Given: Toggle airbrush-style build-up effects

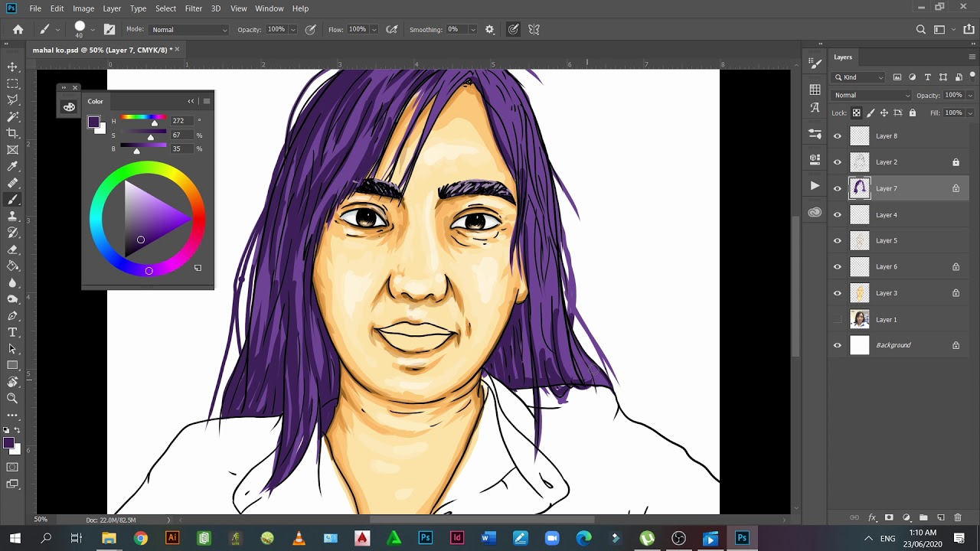Looking at the screenshot, I should (392, 30).
